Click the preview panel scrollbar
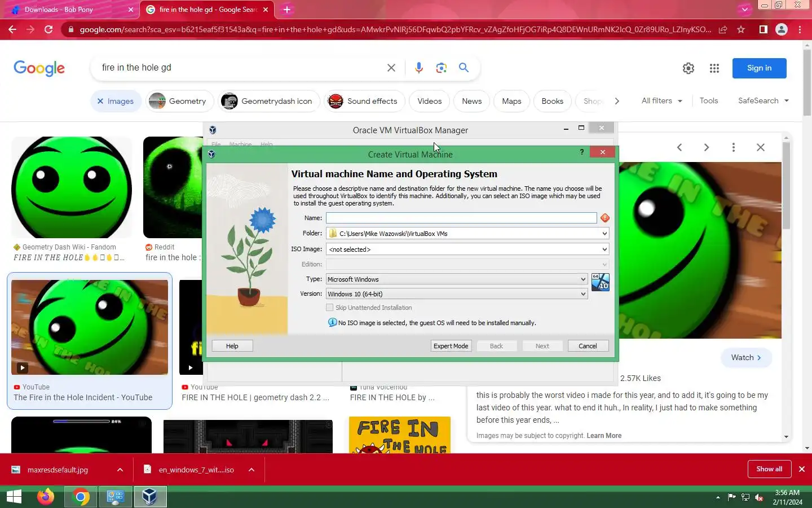This screenshot has width=812, height=508. (786, 186)
